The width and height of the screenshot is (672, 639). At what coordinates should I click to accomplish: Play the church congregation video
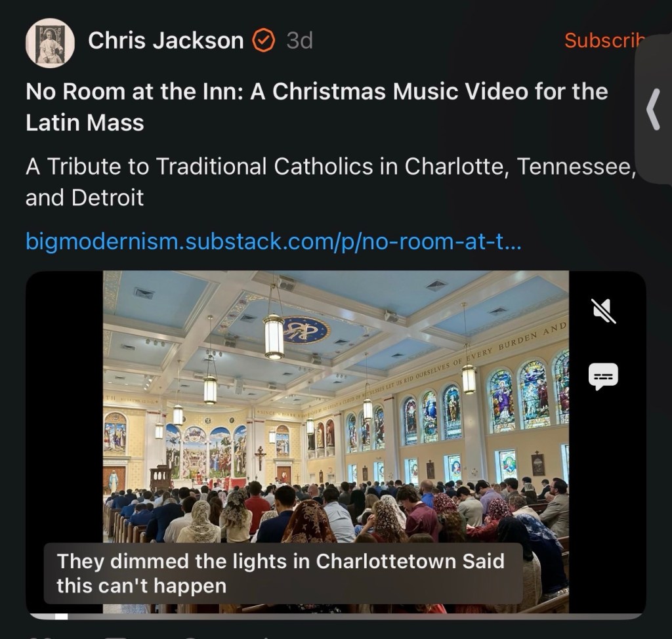(336, 442)
